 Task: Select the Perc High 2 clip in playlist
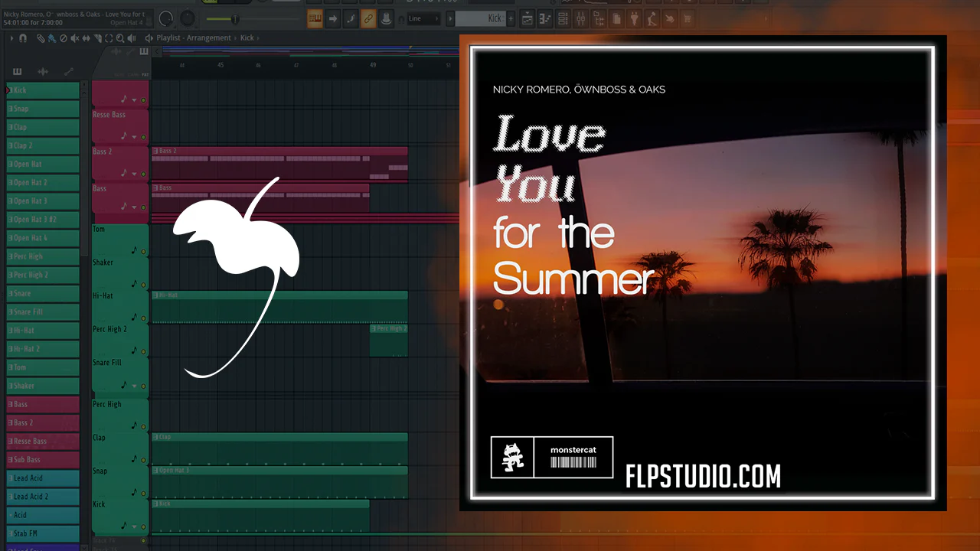point(389,341)
